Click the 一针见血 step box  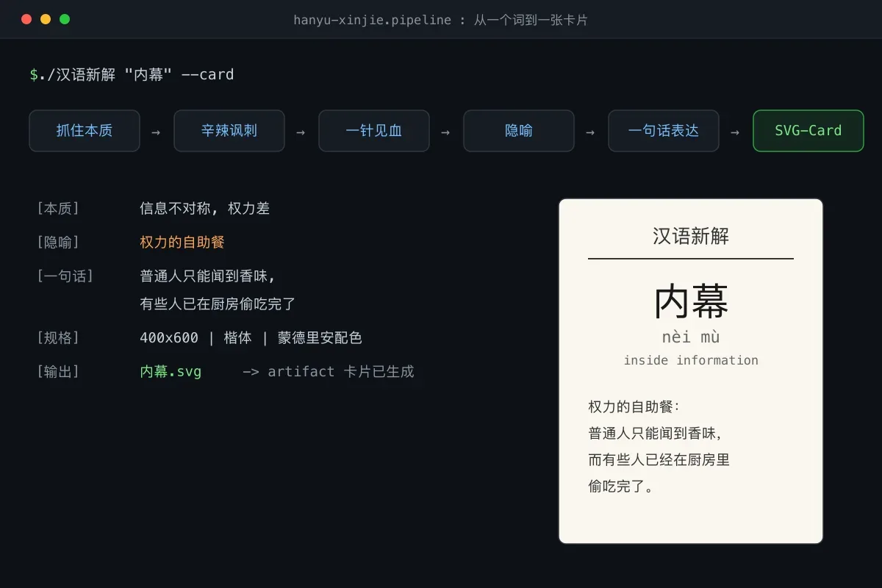pos(374,131)
